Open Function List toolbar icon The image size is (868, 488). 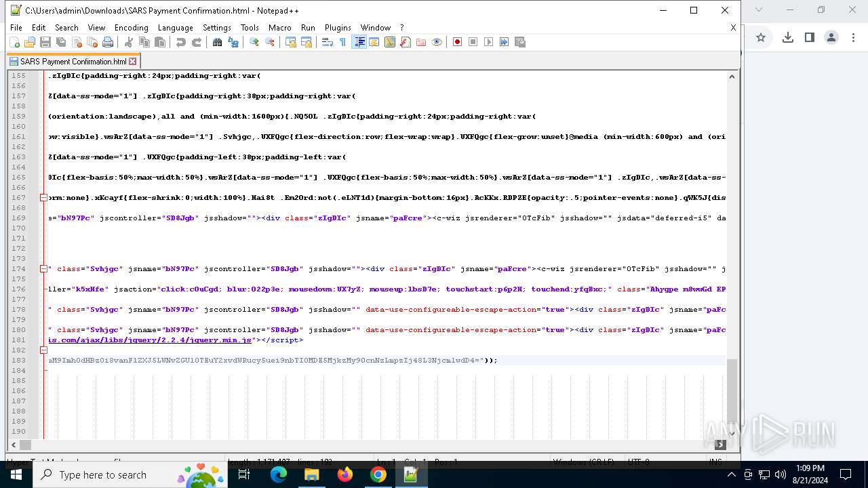[x=406, y=42]
